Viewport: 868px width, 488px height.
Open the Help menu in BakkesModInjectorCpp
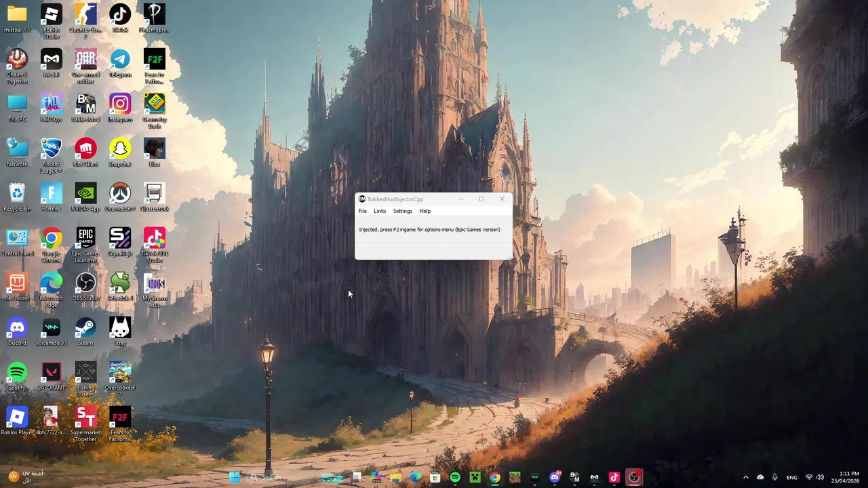pyautogui.click(x=425, y=211)
